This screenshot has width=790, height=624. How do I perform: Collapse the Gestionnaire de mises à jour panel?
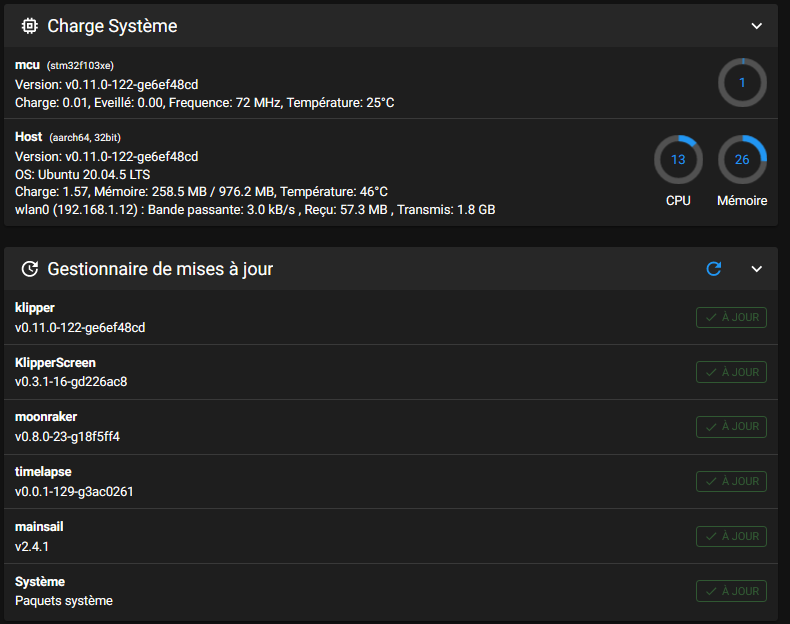pyautogui.click(x=756, y=269)
